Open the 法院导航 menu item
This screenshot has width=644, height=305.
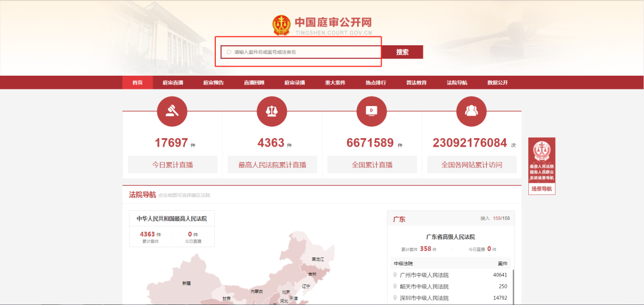(x=457, y=83)
